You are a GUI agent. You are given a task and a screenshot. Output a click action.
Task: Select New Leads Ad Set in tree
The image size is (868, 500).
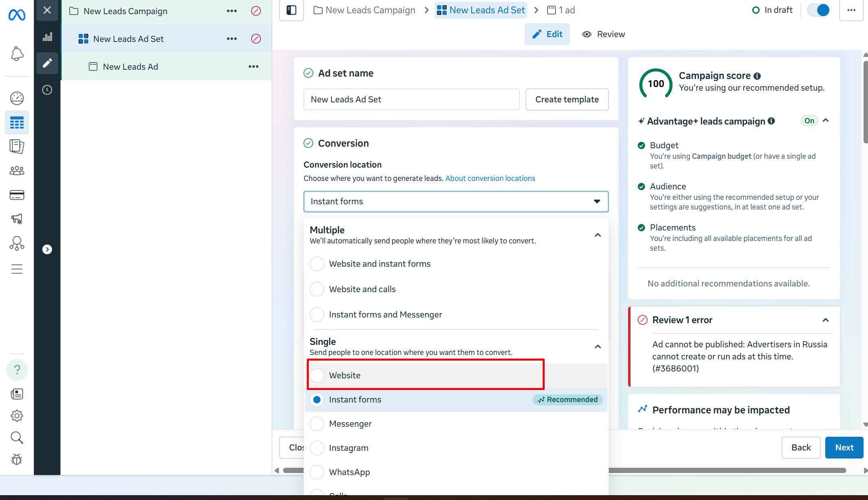point(128,39)
